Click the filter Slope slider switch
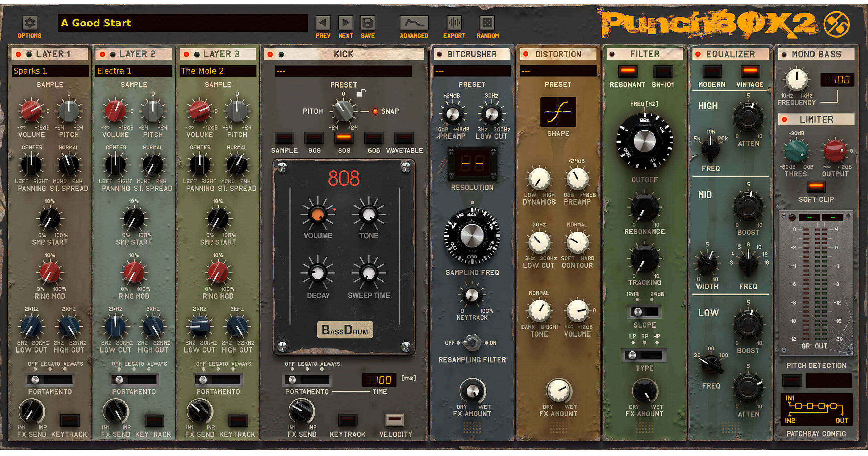 (x=644, y=312)
